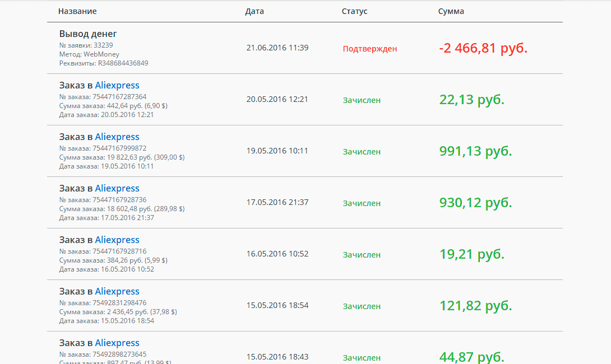Click order number 75447167928736
Screen dimensions: 611x364
coord(103,200)
